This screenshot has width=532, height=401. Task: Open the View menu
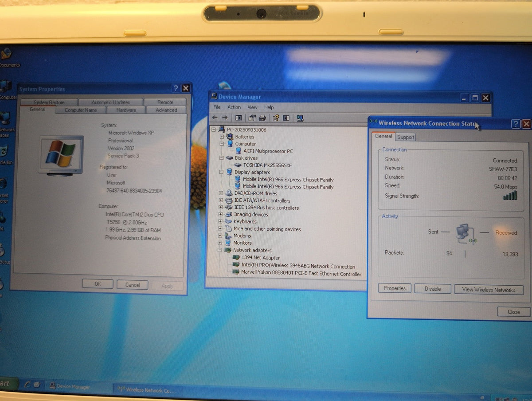click(x=252, y=107)
